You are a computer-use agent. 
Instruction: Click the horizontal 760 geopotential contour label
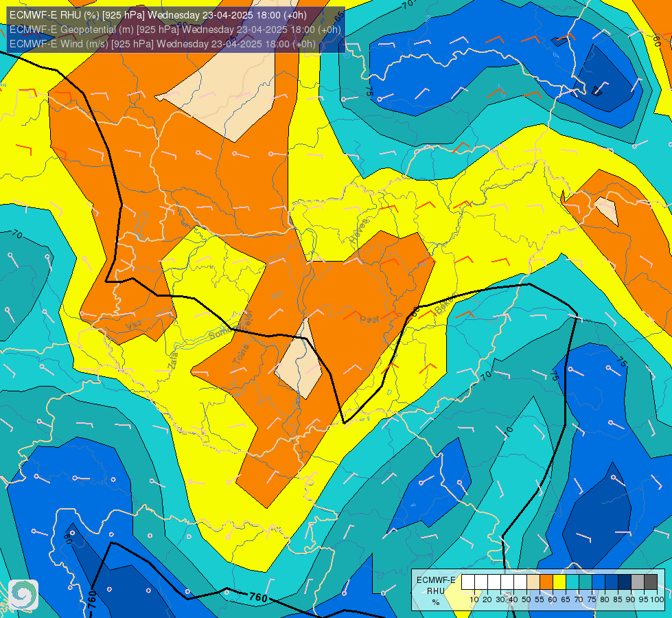(x=258, y=597)
